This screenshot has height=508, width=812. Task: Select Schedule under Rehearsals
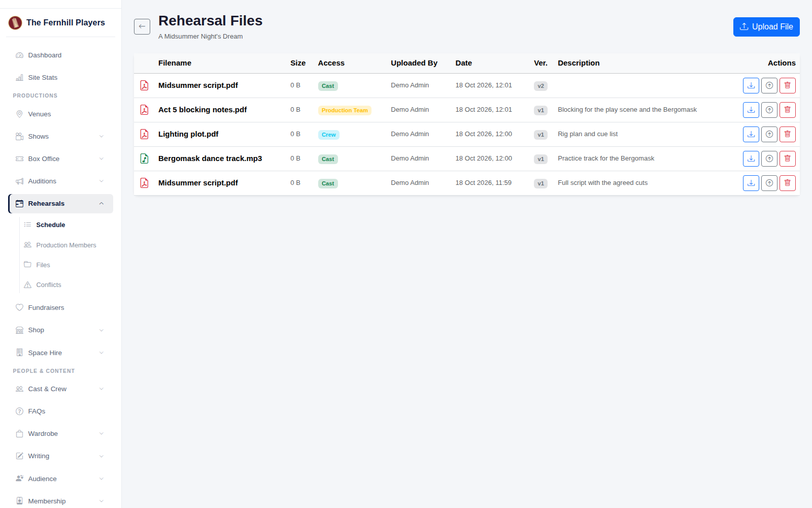tap(66, 225)
